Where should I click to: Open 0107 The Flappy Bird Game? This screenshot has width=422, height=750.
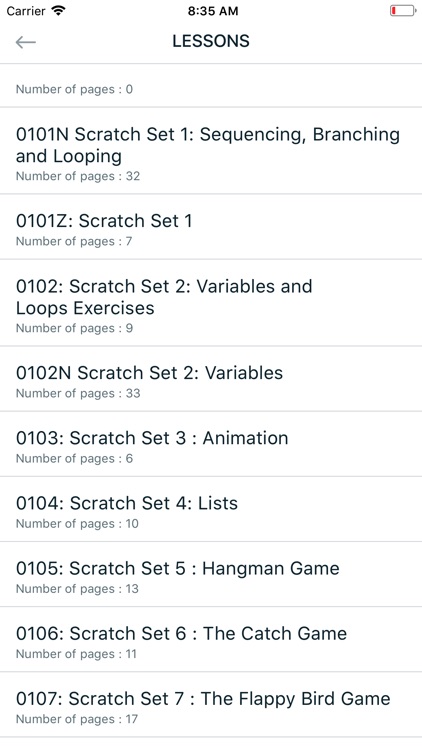[211, 705]
